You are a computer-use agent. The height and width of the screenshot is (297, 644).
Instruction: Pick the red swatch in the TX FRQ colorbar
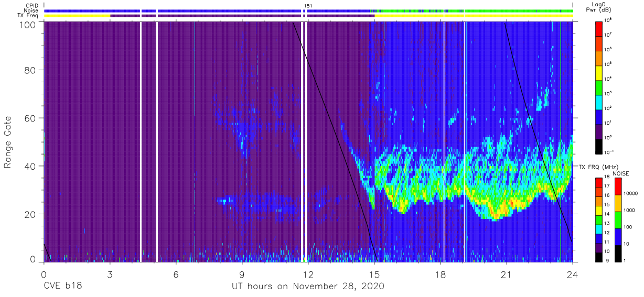coord(599,183)
